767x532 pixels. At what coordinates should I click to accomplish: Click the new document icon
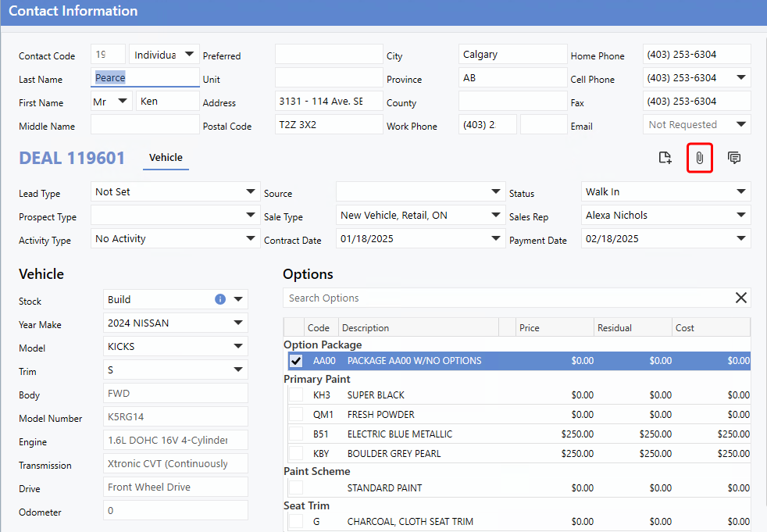click(665, 158)
